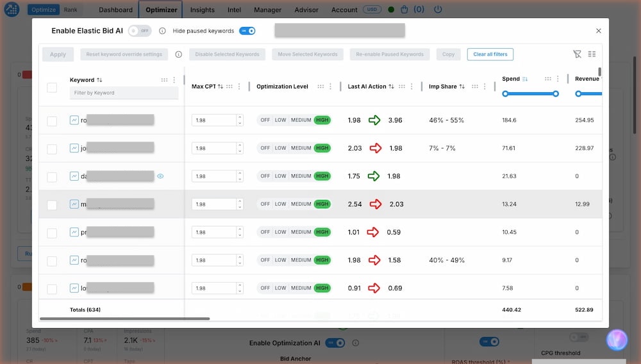Tick the select-all keywords header checkbox
This screenshot has height=364, width=641.
point(52,87)
